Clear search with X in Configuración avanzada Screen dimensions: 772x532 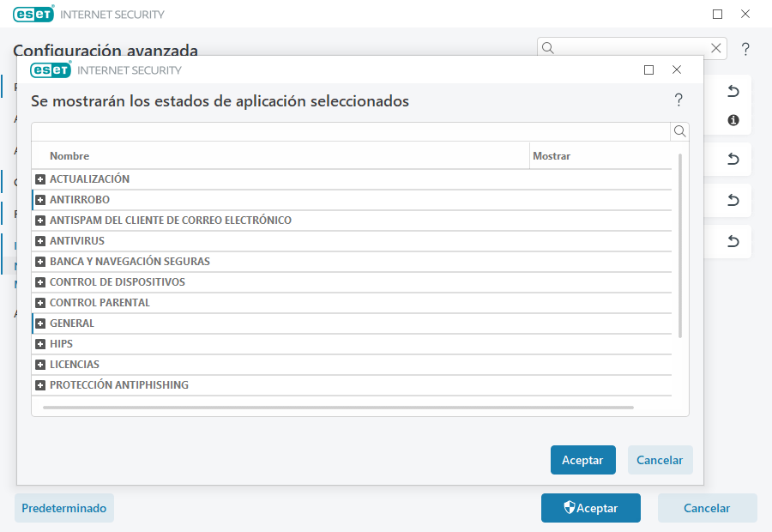click(716, 48)
